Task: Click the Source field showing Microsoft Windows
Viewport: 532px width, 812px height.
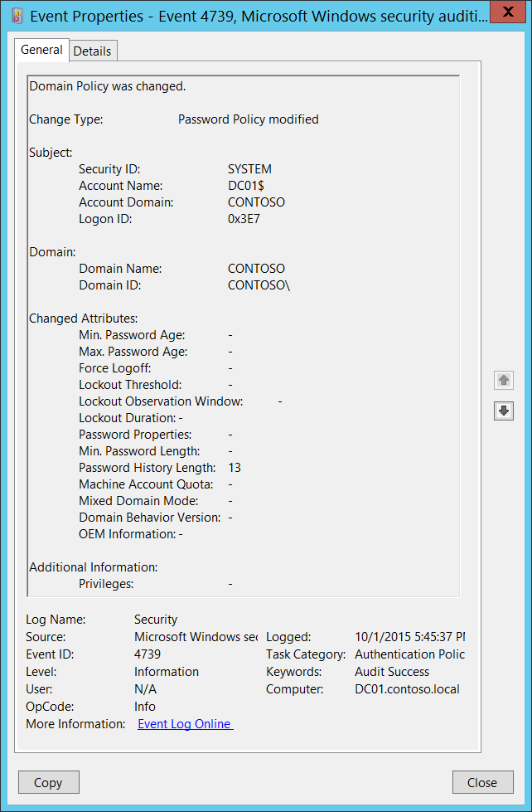Action: 195,637
